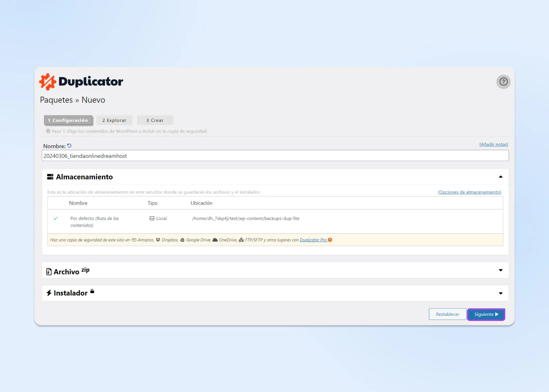This screenshot has height=392, width=549.
Task: Select the 1 Configuración step tab
Action: click(x=68, y=120)
